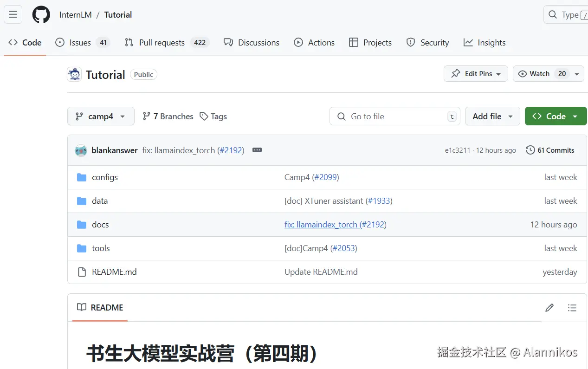Click the docs folder icon
This screenshot has height=369, width=588.
tap(82, 225)
